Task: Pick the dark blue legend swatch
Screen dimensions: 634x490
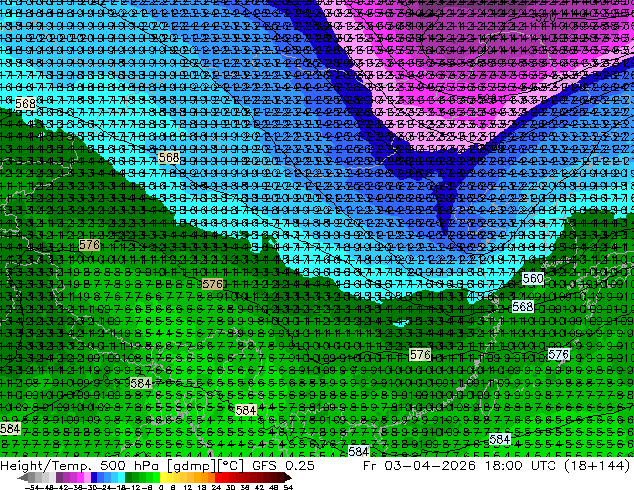Action: coord(94,477)
